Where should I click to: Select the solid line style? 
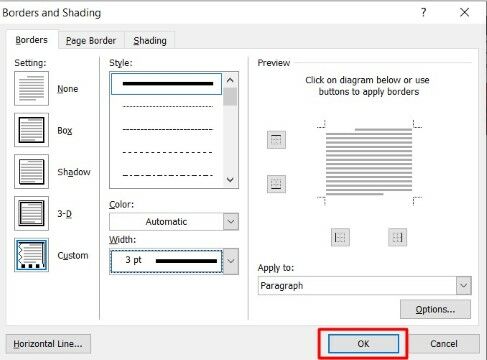coord(167,84)
